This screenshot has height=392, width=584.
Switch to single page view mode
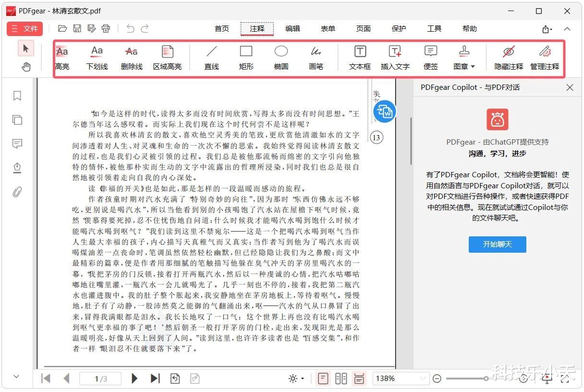click(323, 379)
